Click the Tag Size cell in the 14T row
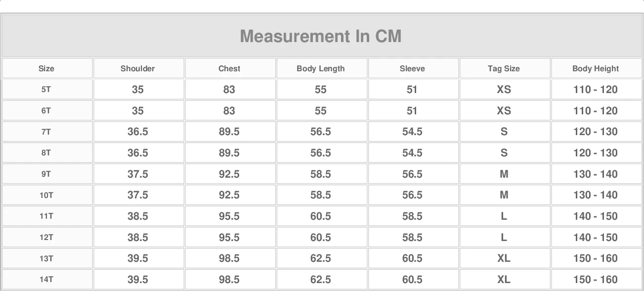This screenshot has height=291, width=644. pos(504,280)
